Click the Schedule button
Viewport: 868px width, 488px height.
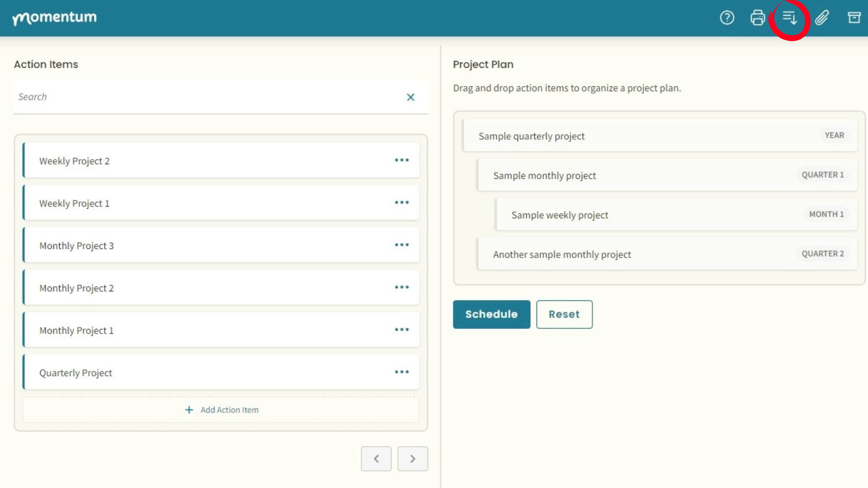[x=491, y=314]
